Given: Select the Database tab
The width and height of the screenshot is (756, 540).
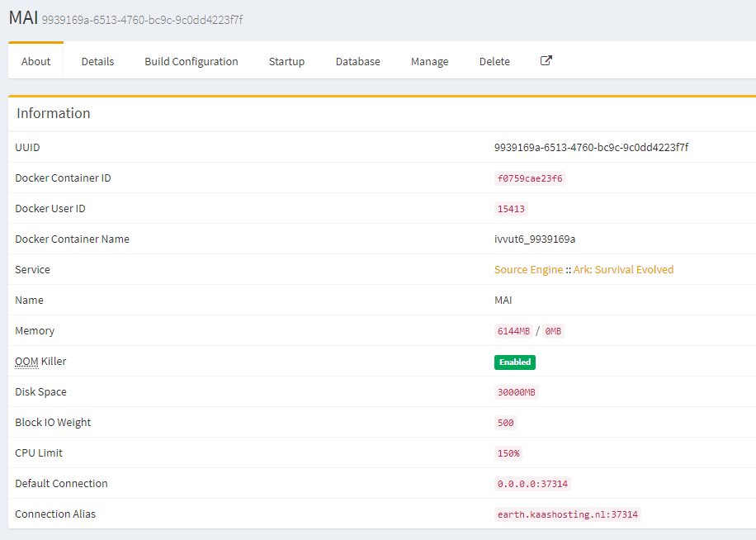Looking at the screenshot, I should (x=357, y=61).
